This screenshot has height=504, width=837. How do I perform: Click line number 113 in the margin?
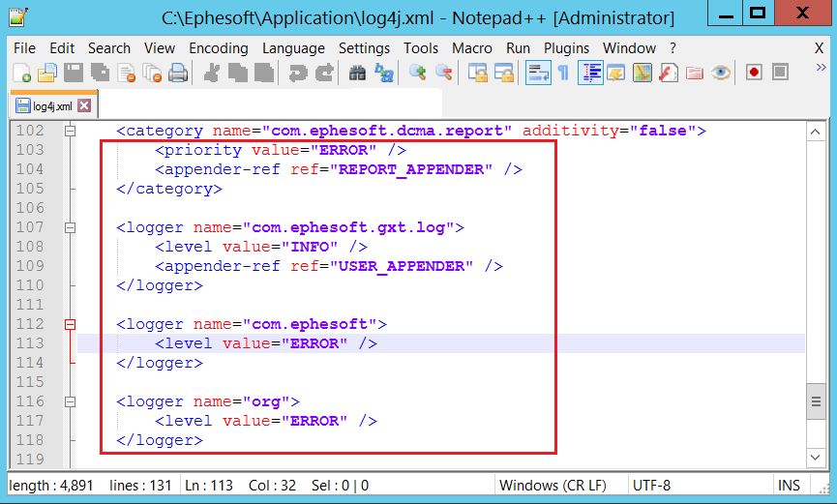click(x=30, y=343)
